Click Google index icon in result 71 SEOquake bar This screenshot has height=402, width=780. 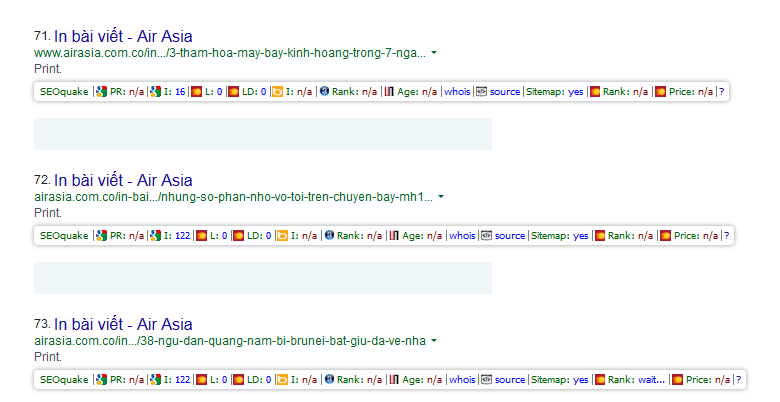(x=156, y=92)
